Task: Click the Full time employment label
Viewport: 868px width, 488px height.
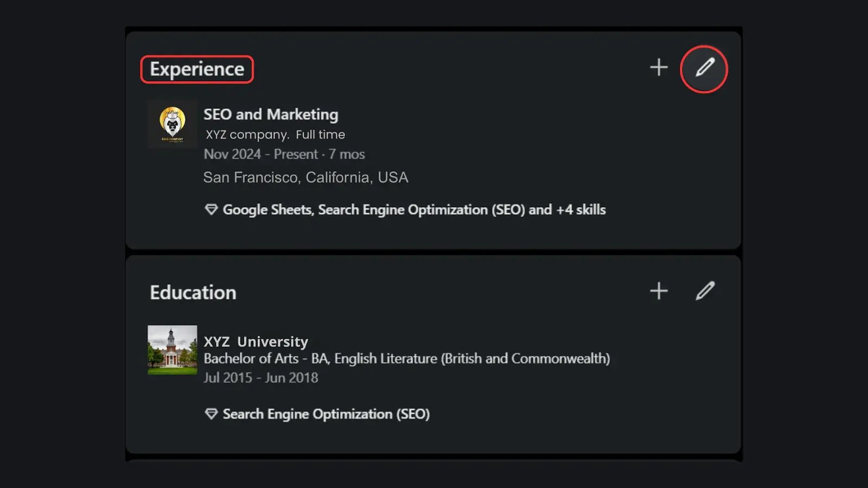Action: tap(320, 134)
